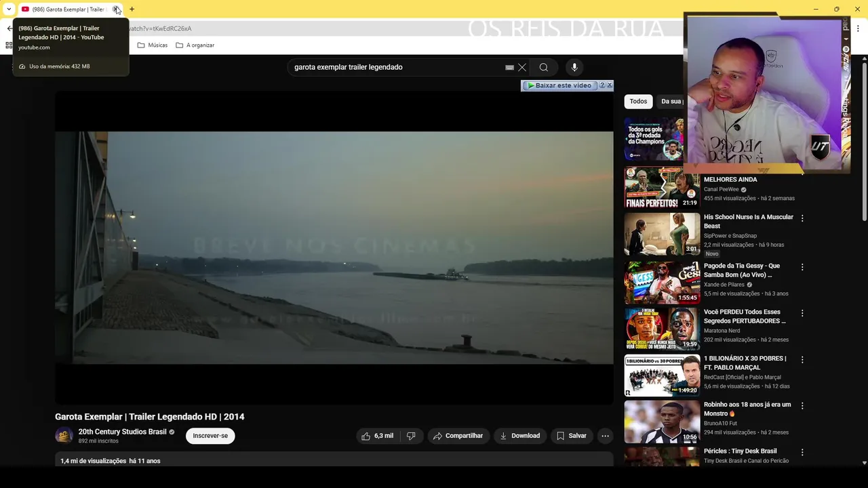Open Xande de Pilares channel link

(x=724, y=285)
